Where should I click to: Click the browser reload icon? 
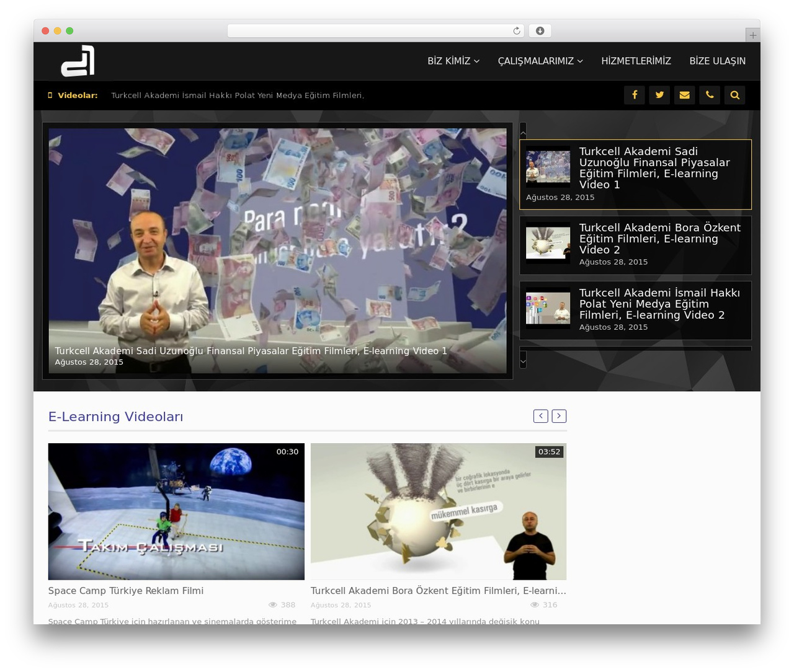517,30
